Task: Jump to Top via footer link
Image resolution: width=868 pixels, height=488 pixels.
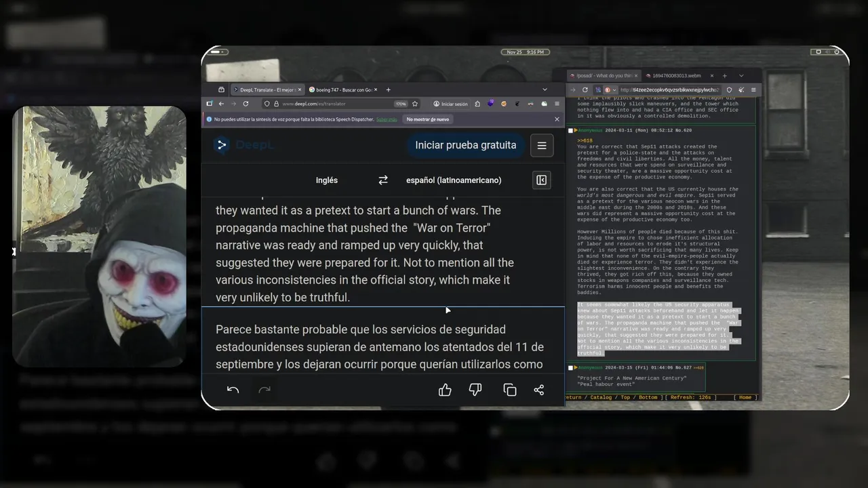Action: [625, 397]
